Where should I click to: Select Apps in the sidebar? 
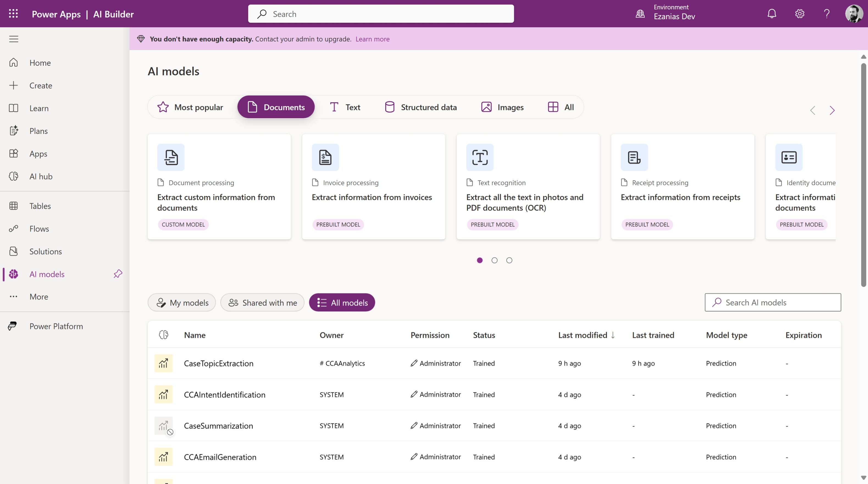pos(38,153)
